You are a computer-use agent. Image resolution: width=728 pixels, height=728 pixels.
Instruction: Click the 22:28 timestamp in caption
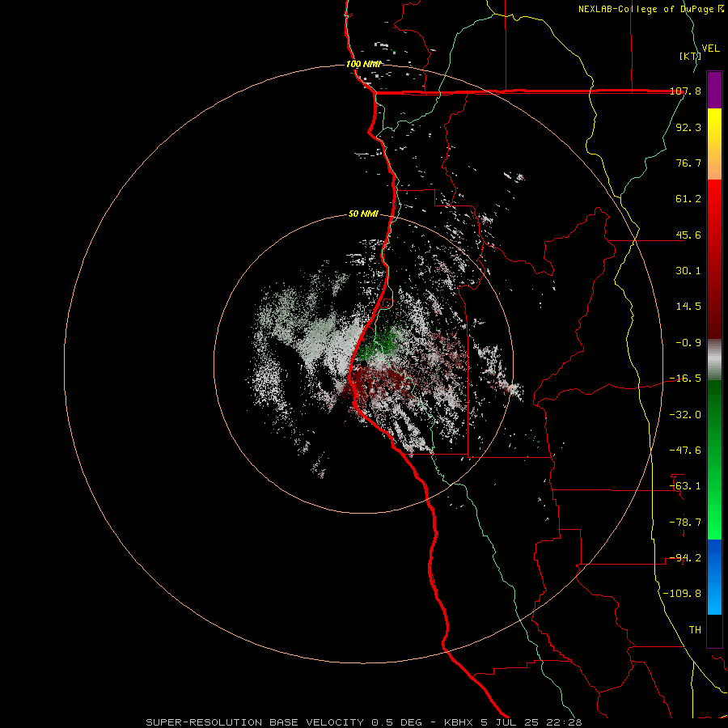(564, 722)
